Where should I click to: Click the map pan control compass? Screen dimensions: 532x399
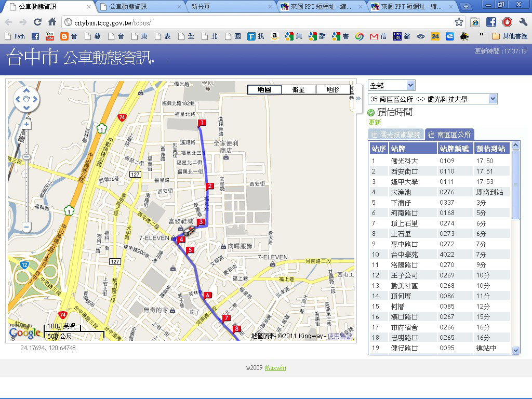coord(26,99)
